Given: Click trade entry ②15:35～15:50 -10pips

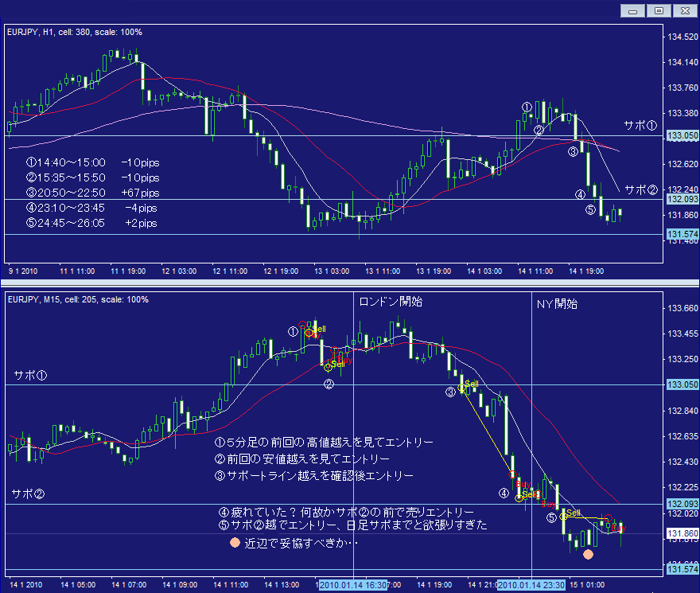Looking at the screenshot, I should [x=93, y=178].
